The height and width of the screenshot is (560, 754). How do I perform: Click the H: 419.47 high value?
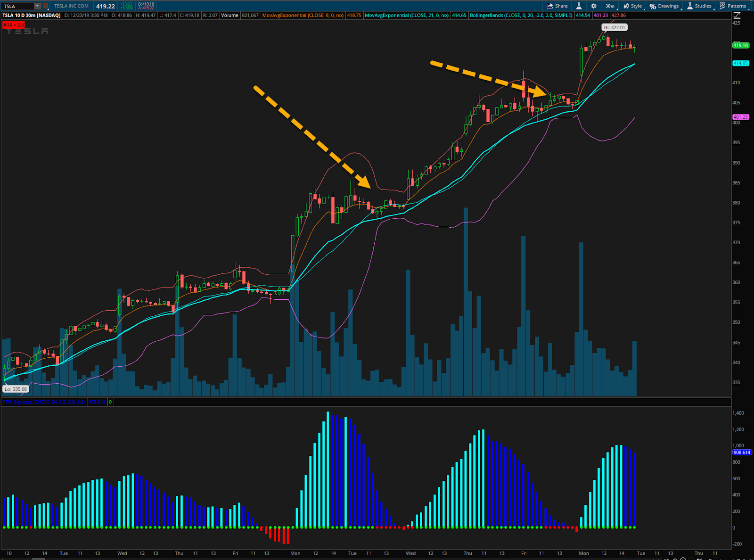point(146,16)
